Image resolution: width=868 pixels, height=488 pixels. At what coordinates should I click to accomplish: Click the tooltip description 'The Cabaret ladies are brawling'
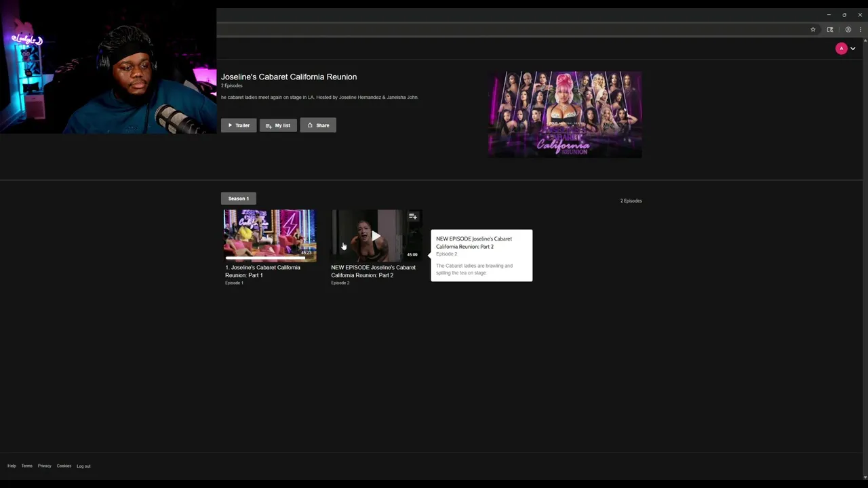474,269
